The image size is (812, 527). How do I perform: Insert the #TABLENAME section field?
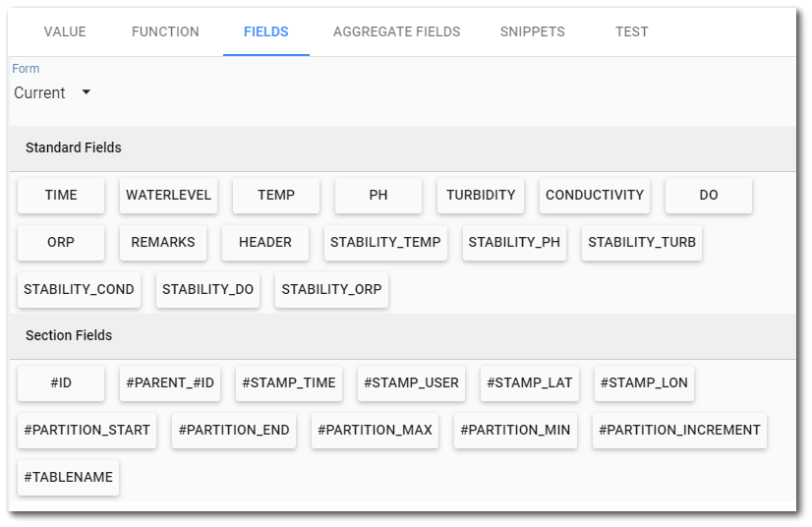pyautogui.click(x=69, y=477)
